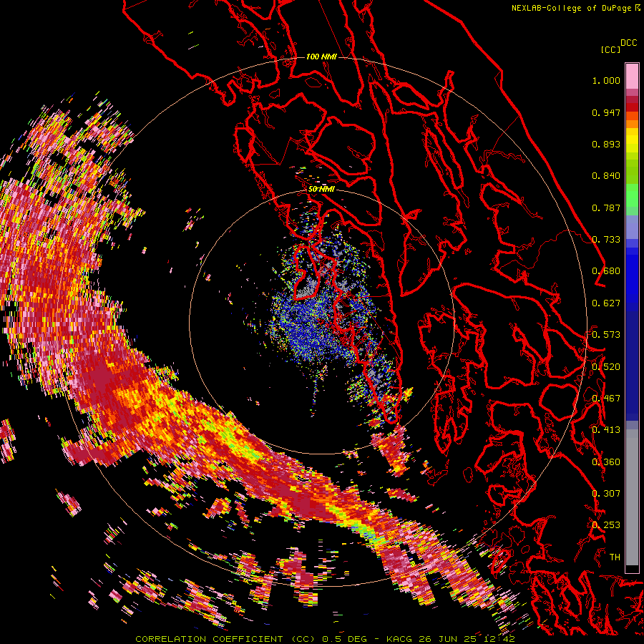
Task: Click the gray segment of the color bar
Action: [x=632, y=497]
